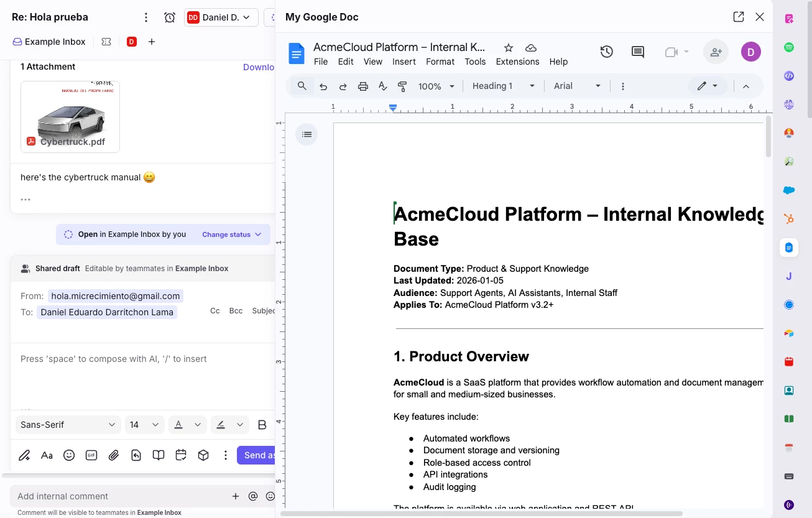This screenshot has width=812, height=518.
Task: Open the editing mode pencil dropdown
Action: coord(708,86)
